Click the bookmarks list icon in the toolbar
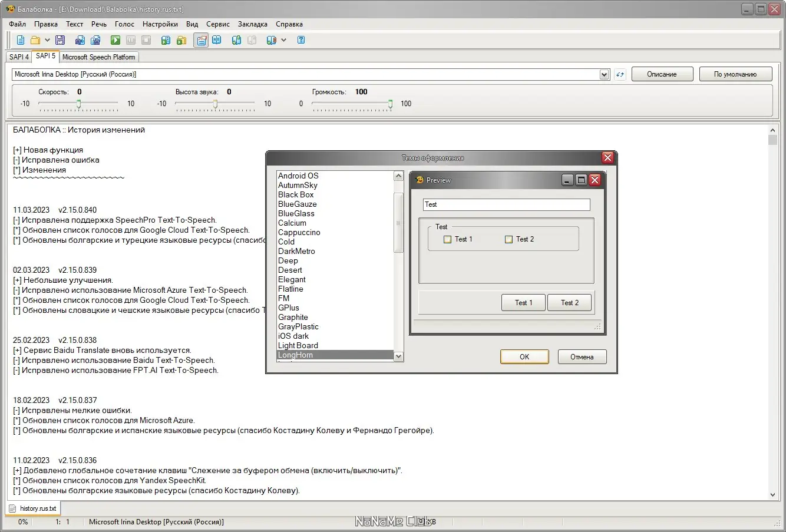 click(272, 40)
